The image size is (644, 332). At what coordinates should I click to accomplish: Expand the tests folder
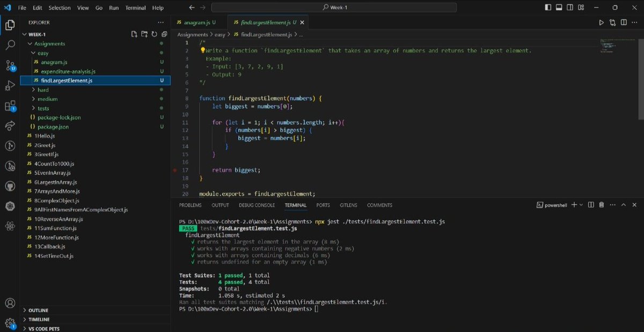(x=33, y=108)
